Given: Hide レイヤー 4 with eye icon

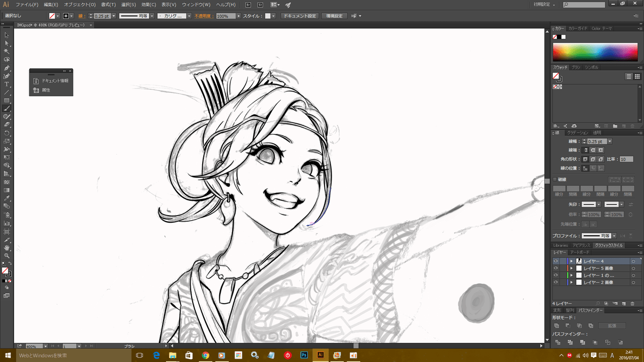Looking at the screenshot, I should click(x=556, y=261).
